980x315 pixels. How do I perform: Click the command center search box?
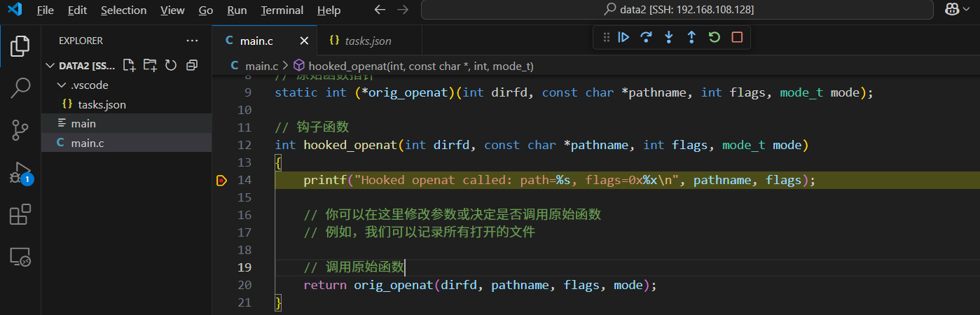coord(679,10)
